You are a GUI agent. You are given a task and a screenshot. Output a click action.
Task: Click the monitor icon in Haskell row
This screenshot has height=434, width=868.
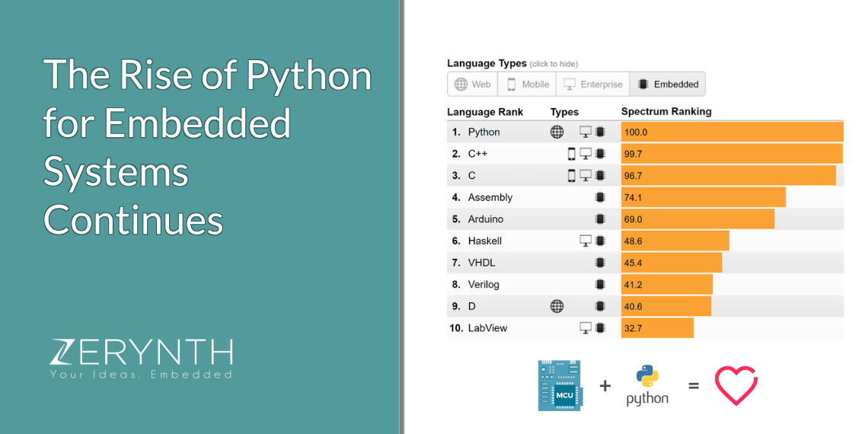586,241
